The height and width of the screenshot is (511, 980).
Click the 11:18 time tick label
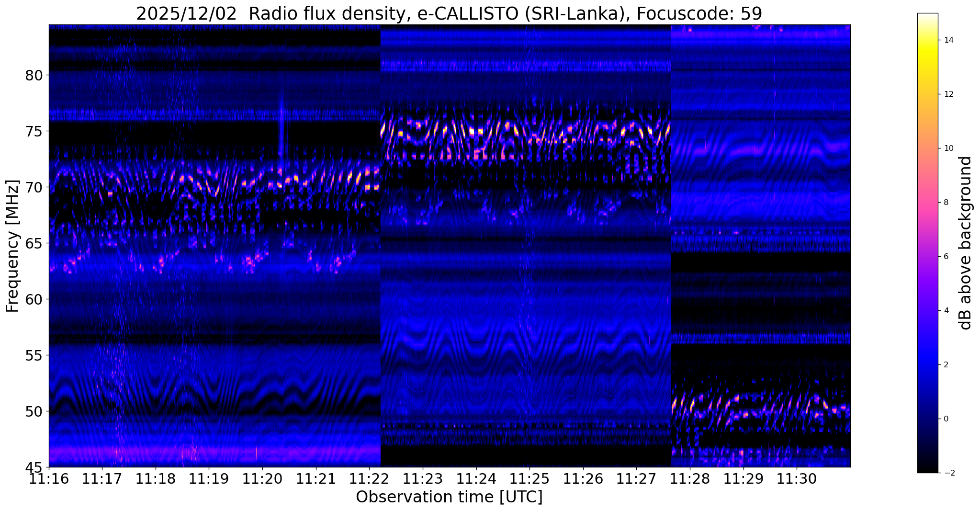click(x=156, y=478)
